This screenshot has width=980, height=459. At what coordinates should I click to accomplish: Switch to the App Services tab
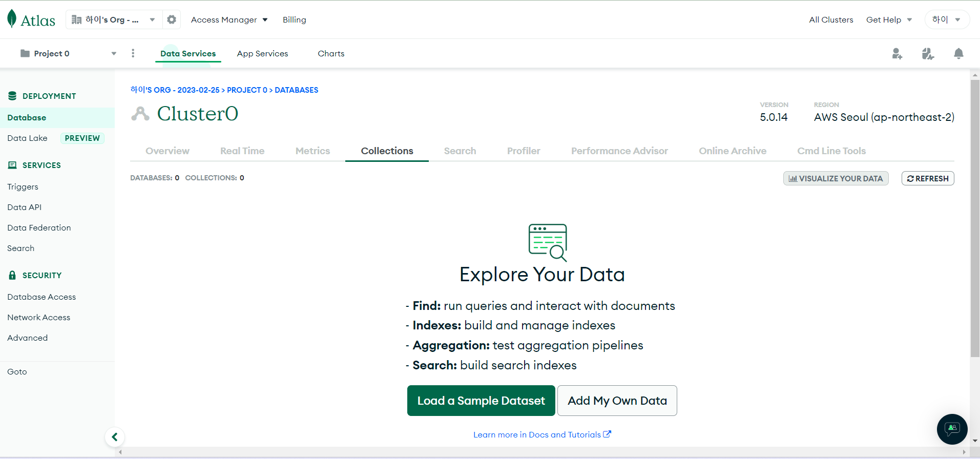(x=262, y=53)
